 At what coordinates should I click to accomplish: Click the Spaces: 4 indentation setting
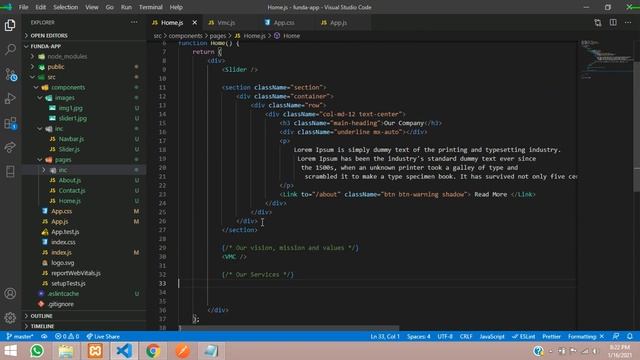(418, 336)
